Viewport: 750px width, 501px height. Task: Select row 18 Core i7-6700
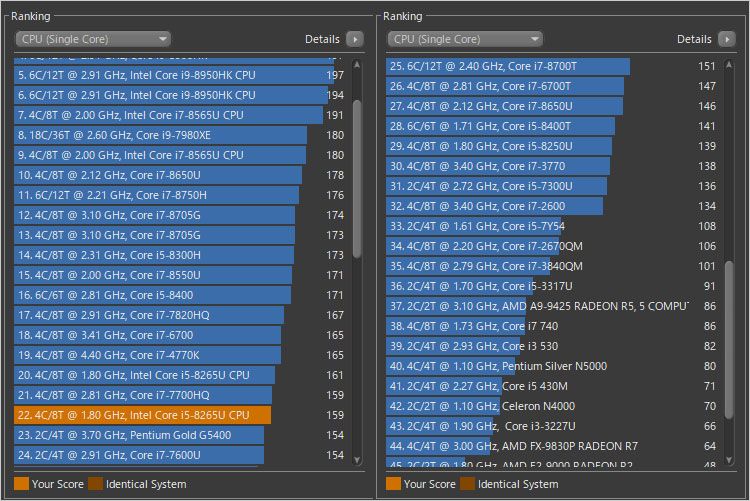pos(179,335)
